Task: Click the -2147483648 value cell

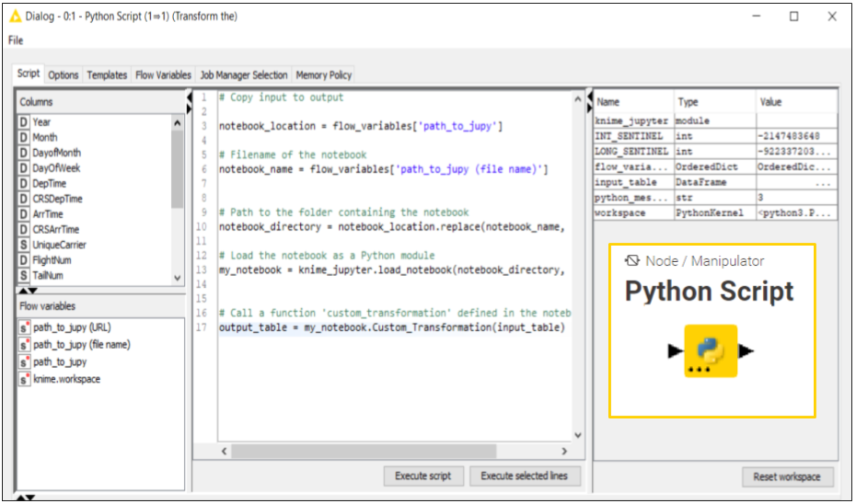Action: click(x=796, y=136)
